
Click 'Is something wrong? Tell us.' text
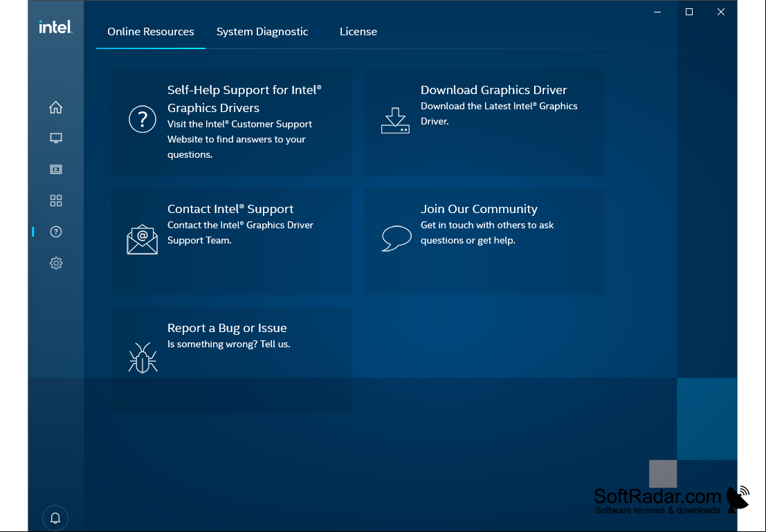coord(228,344)
